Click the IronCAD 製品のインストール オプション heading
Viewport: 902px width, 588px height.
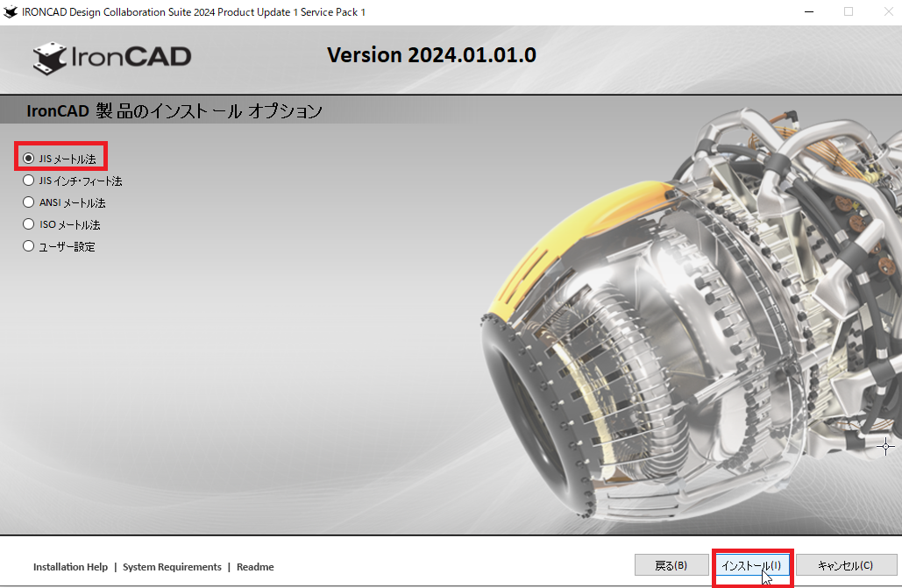point(174,110)
